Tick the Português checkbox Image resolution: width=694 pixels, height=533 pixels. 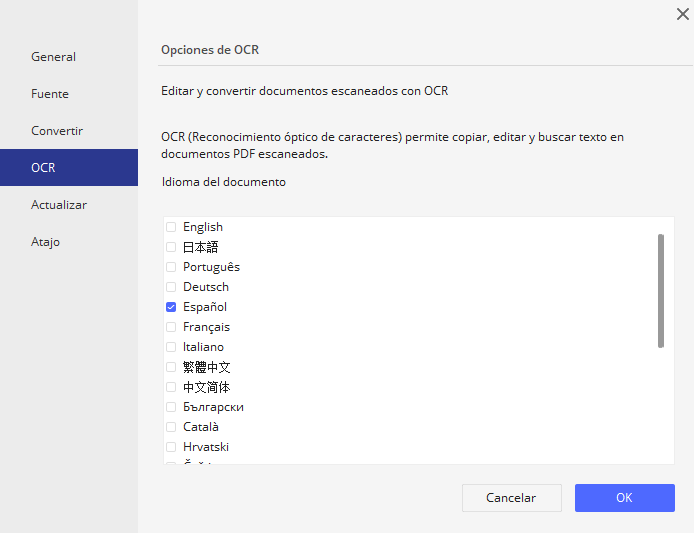171,267
